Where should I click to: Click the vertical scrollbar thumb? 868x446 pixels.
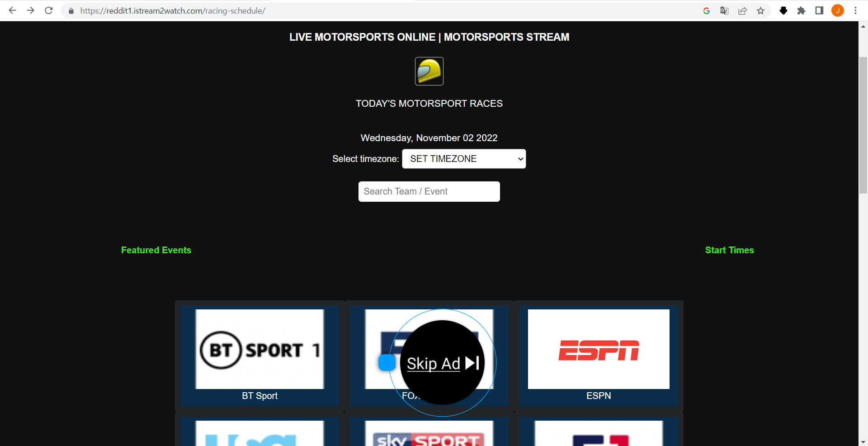tap(863, 125)
